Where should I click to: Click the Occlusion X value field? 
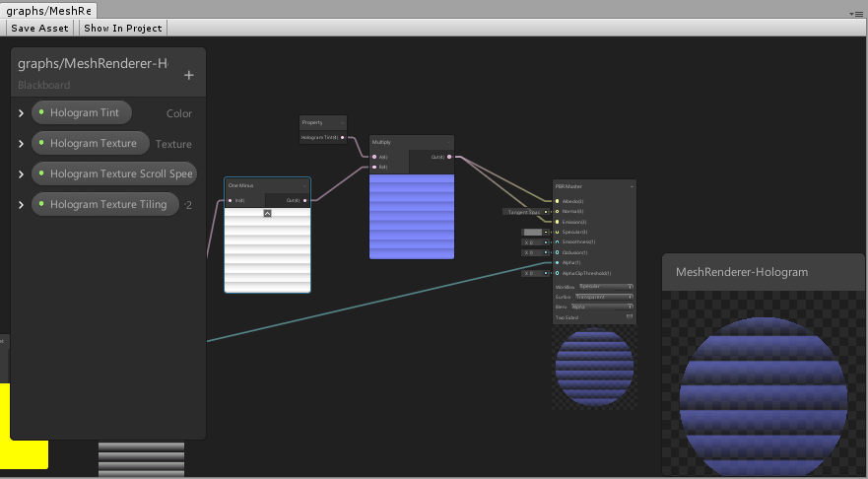[x=535, y=252]
